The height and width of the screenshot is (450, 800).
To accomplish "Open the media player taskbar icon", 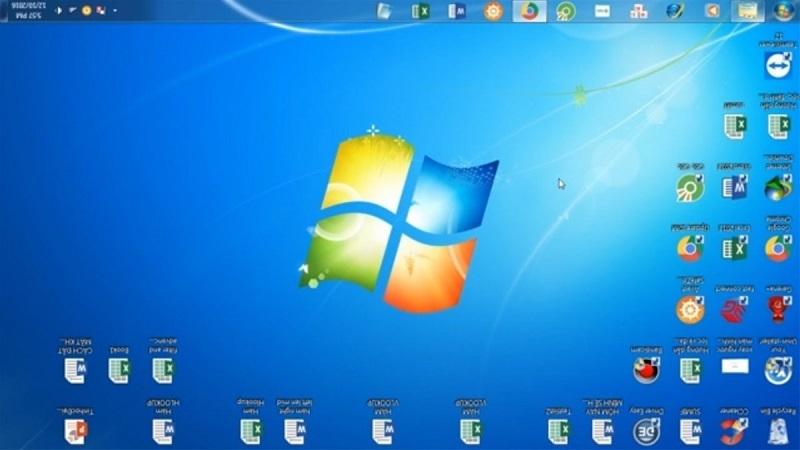I will 712,11.
